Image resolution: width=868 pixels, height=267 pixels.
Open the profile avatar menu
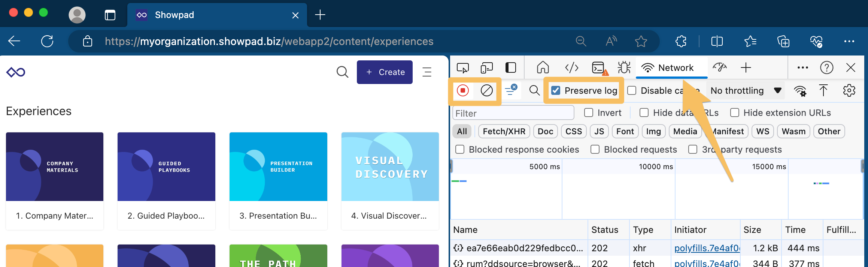point(77,15)
